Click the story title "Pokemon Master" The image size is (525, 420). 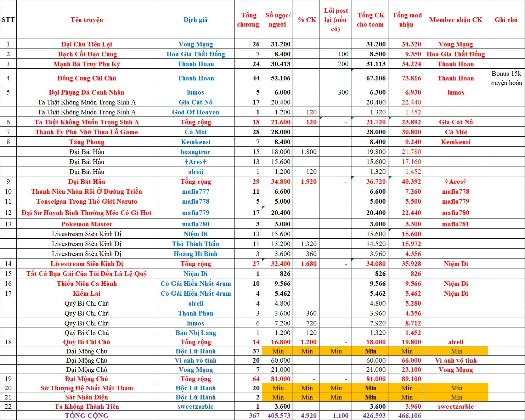87,224
